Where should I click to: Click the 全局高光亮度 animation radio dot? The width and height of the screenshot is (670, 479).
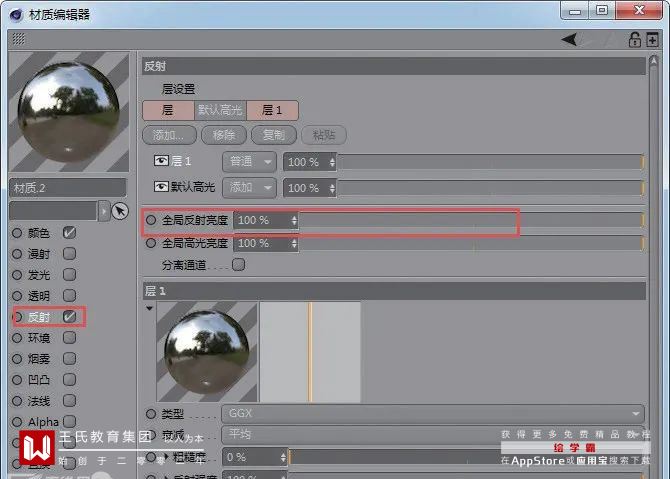(x=151, y=243)
